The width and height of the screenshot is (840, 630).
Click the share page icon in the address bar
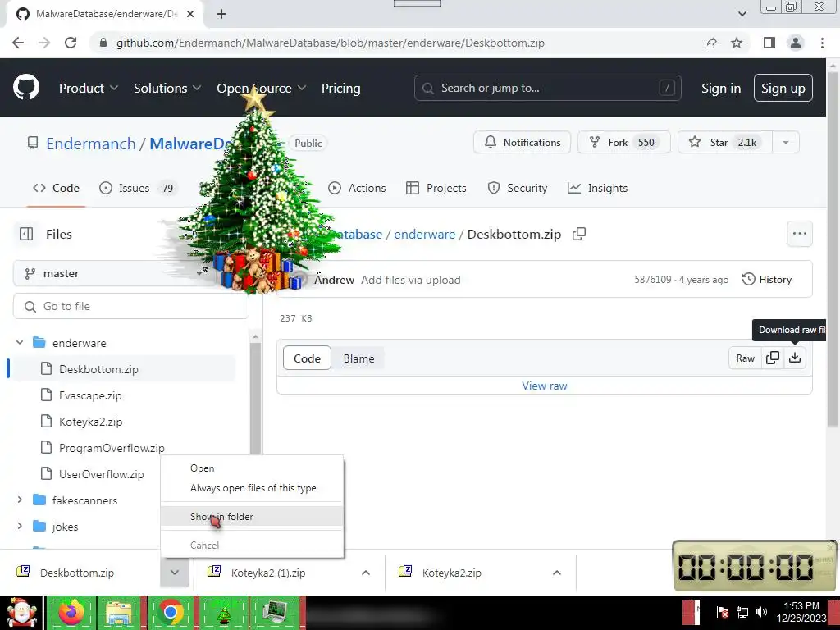coord(710,43)
